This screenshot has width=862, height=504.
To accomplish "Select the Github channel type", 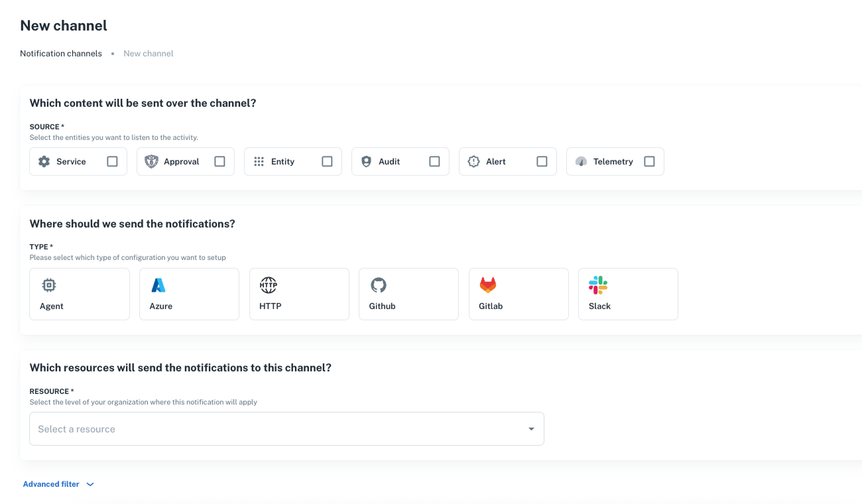I will (408, 294).
